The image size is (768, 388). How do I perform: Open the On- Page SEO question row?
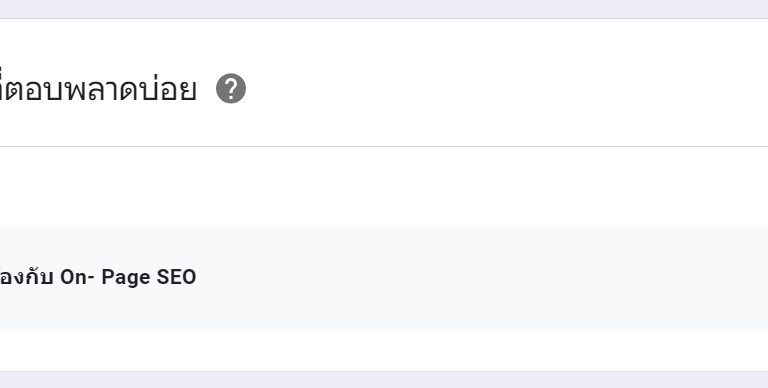[x=384, y=277]
